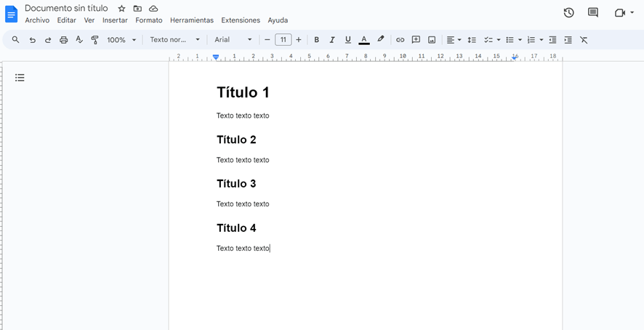Screen dimensions: 644x330
Task: Toggle underline formatting
Action: pos(347,40)
